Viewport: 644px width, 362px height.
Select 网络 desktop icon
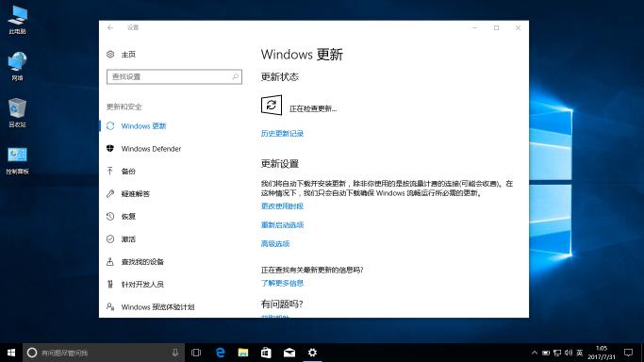(x=17, y=67)
